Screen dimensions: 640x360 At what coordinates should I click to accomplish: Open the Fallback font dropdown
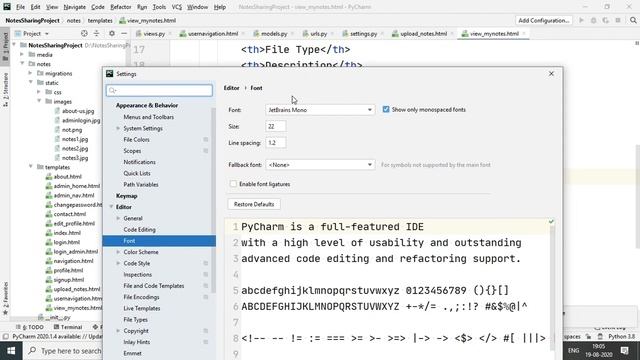point(320,165)
